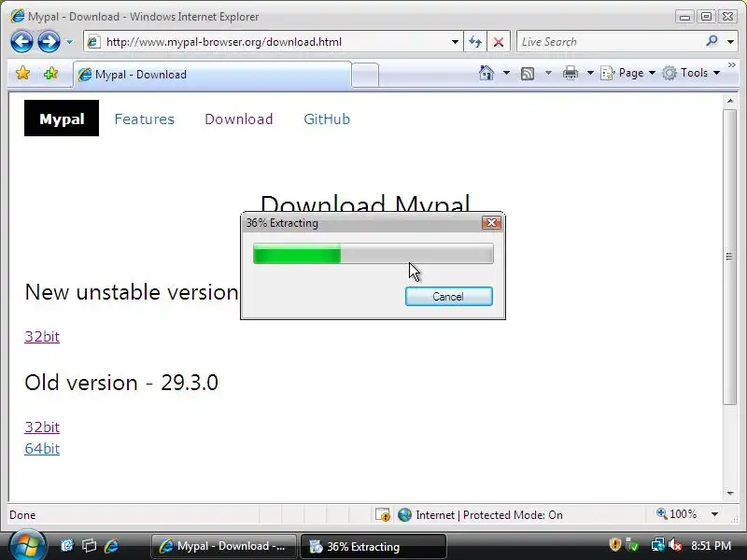Select the Mypal - Download tab
Screen dimensions: 747x560
click(x=212, y=75)
